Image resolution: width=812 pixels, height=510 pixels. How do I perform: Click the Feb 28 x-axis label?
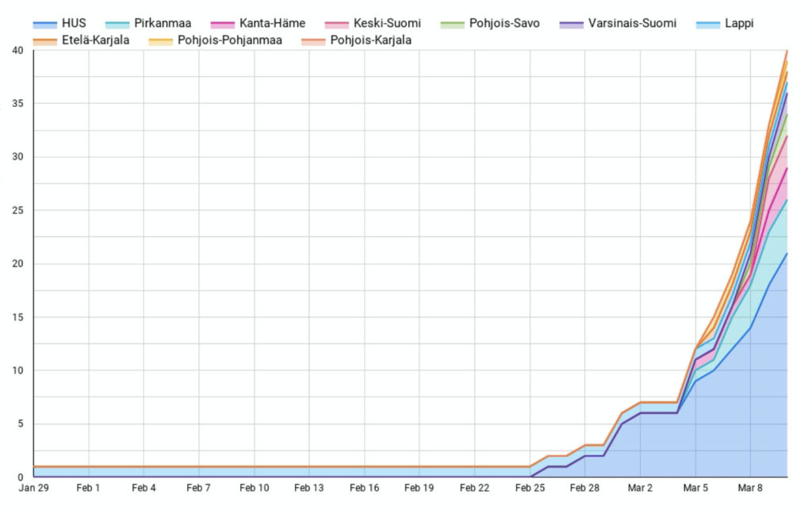pos(584,488)
